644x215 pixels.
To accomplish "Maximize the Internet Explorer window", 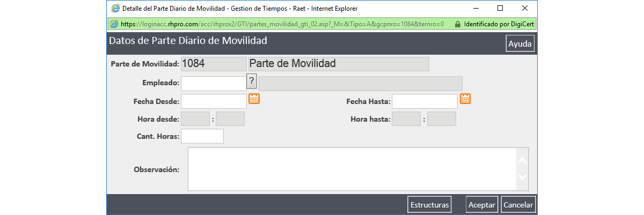I will pos(500,8).
